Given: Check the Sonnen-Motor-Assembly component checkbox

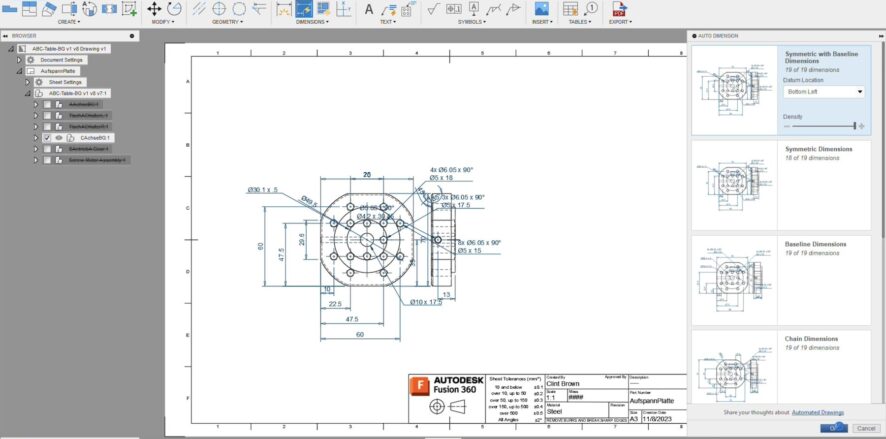Looking at the screenshot, I should pyautogui.click(x=47, y=160).
